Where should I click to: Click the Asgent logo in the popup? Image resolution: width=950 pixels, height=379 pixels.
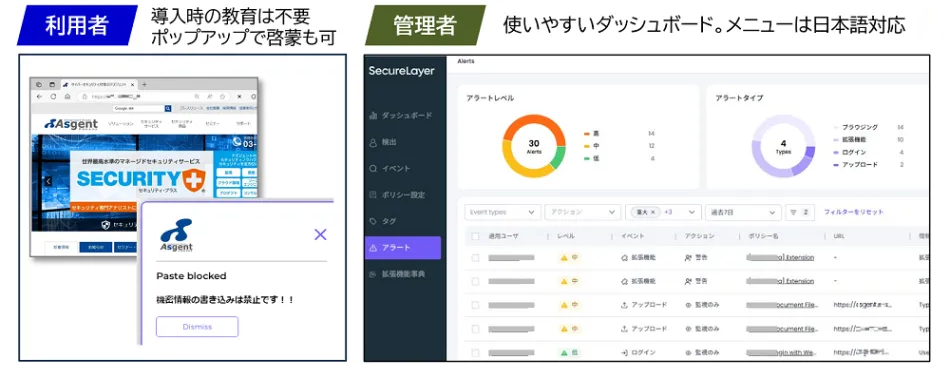176,236
